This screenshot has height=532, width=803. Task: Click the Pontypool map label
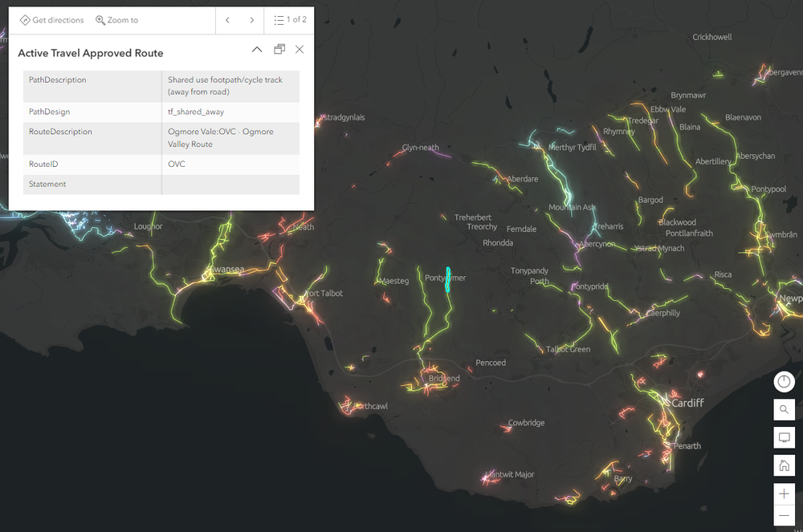(x=768, y=189)
